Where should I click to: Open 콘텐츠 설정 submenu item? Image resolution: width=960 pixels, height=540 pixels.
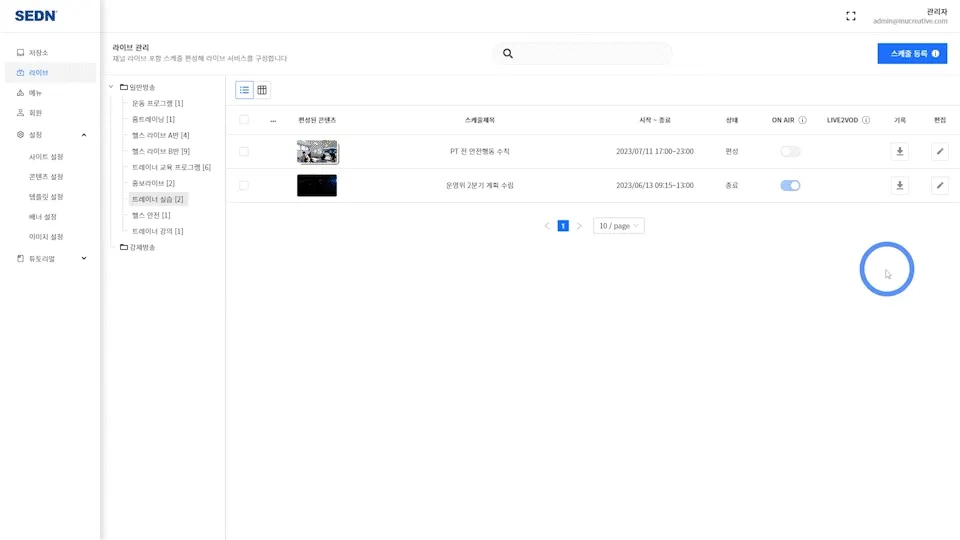click(x=46, y=176)
